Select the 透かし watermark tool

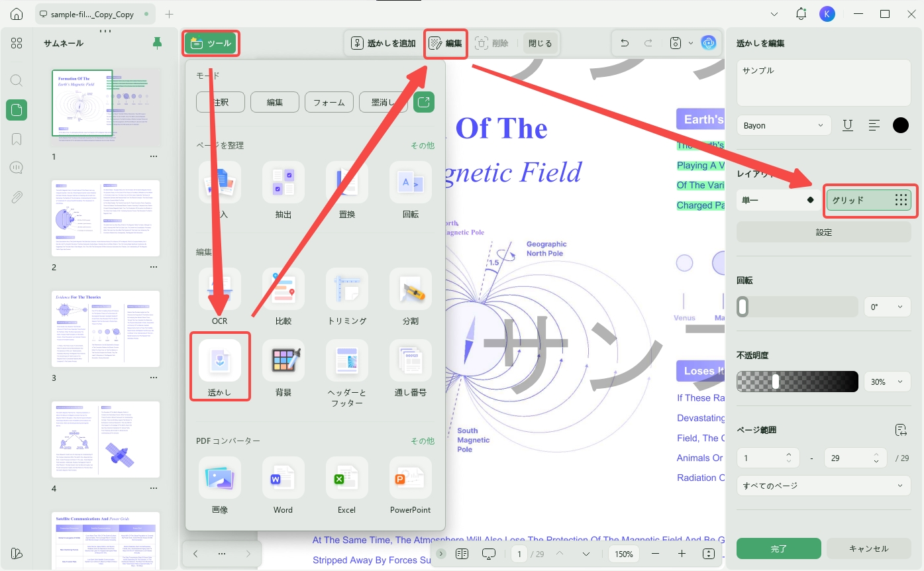220,360
